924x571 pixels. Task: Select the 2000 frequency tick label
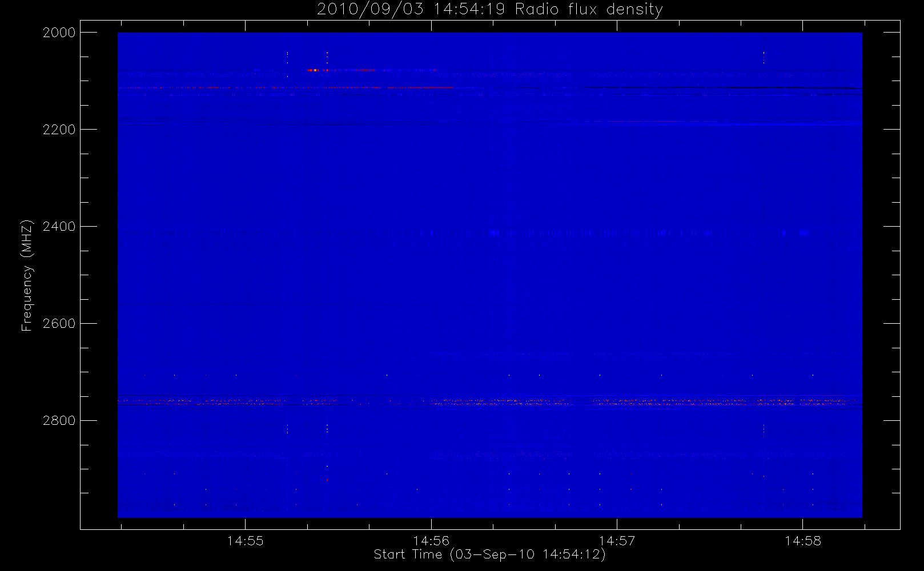tap(59, 33)
